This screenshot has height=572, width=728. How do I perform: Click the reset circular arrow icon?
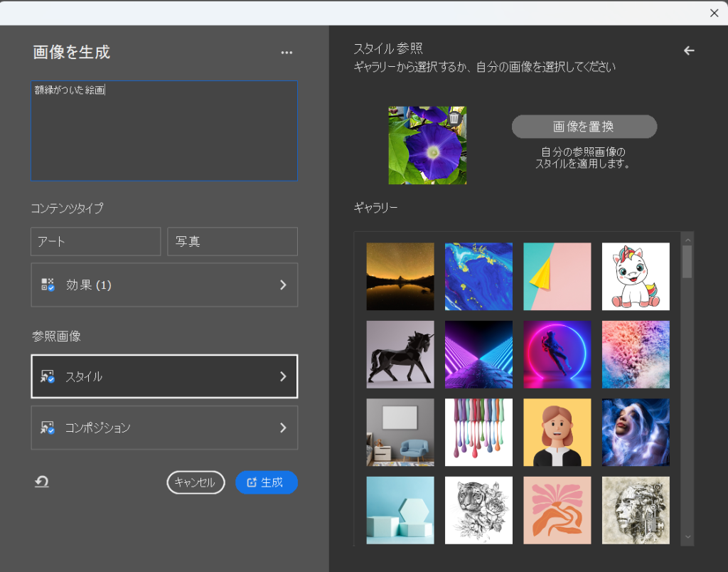(42, 482)
